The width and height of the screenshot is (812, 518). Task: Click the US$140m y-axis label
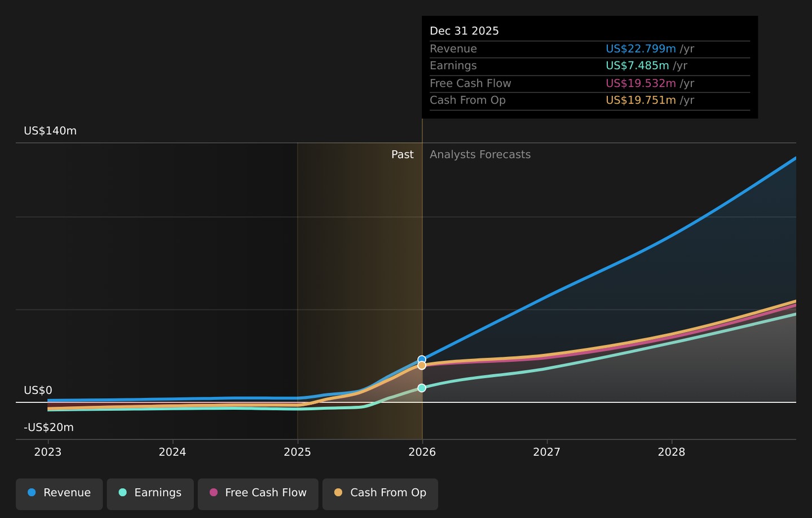(50, 131)
